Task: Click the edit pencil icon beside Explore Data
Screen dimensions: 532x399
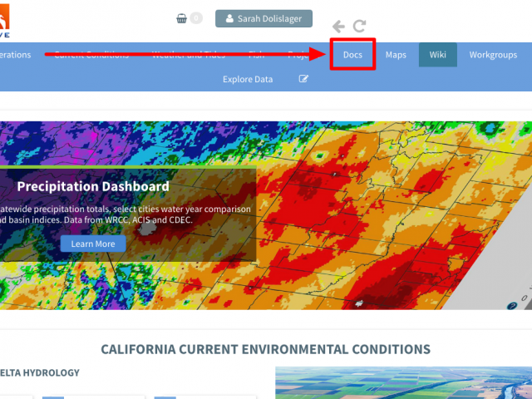Action: tap(303, 80)
